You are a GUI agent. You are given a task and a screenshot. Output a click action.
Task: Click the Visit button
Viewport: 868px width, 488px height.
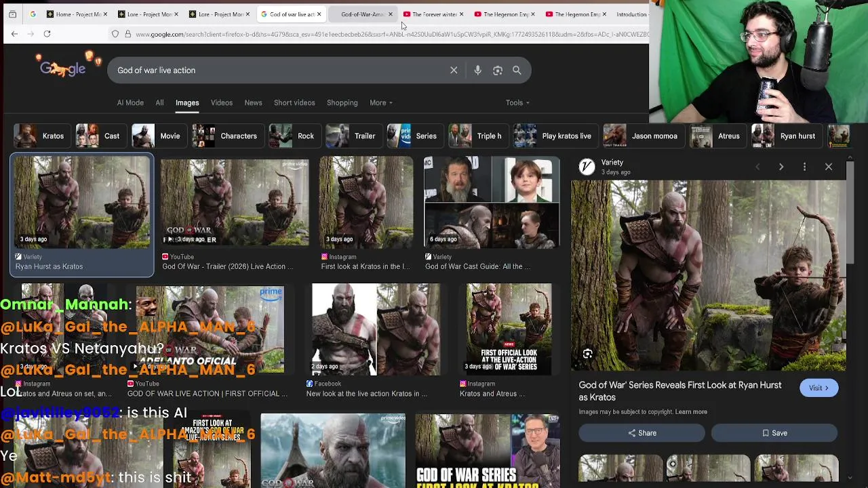point(818,388)
